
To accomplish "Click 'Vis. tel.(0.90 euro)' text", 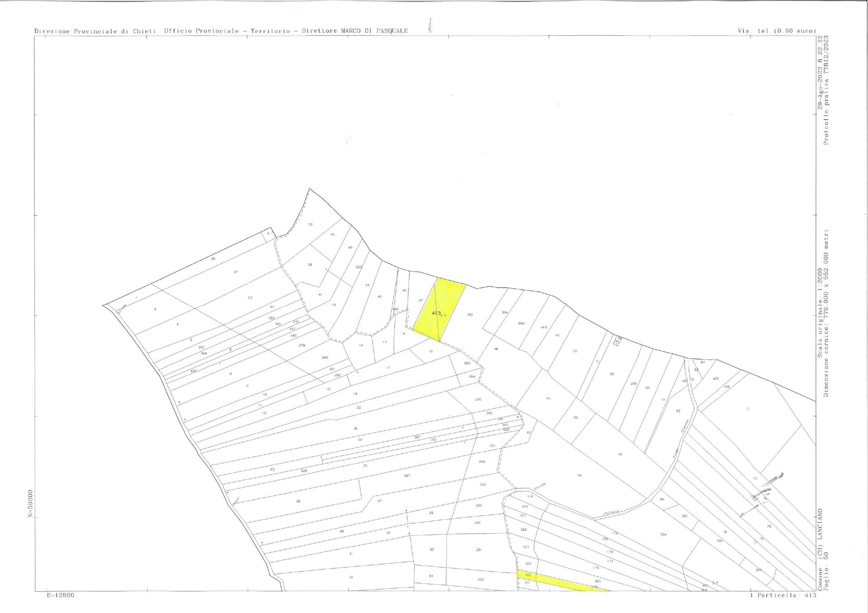I will [777, 31].
